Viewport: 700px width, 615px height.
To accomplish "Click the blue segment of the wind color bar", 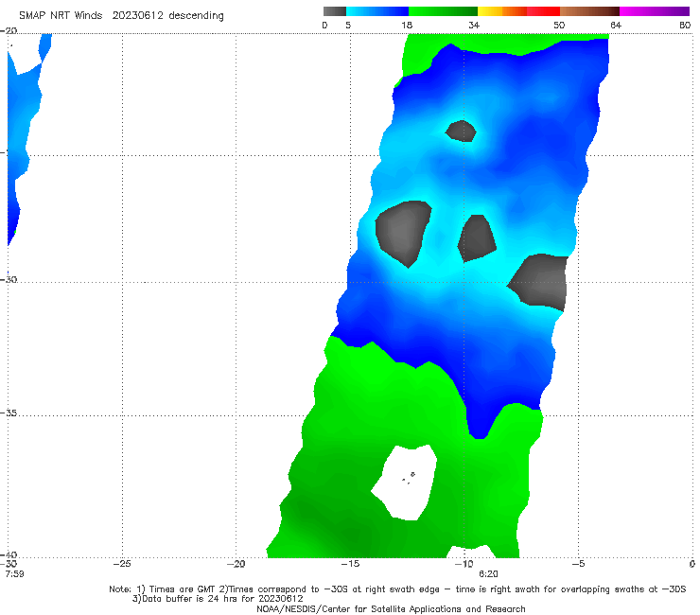I will (x=377, y=11).
